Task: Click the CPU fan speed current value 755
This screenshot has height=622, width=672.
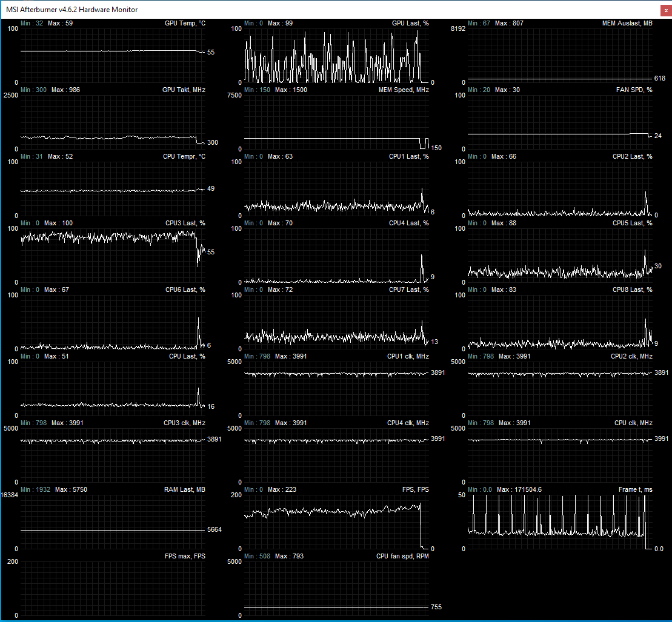Action: click(x=436, y=607)
